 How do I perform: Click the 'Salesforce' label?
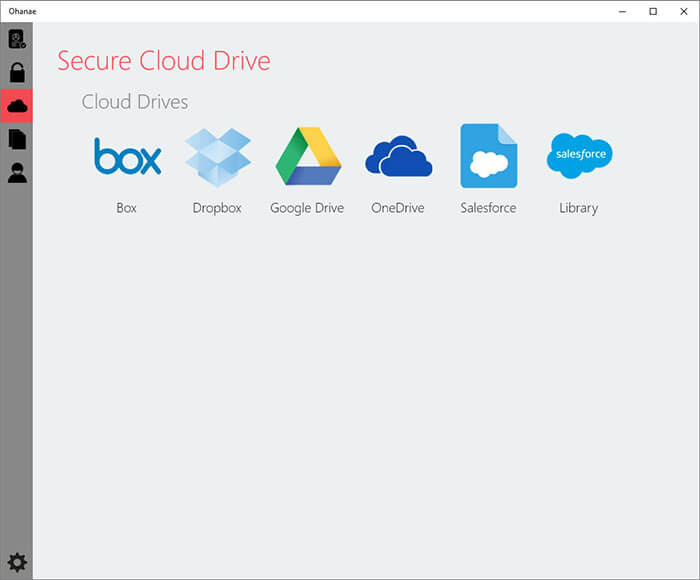pyautogui.click(x=488, y=208)
